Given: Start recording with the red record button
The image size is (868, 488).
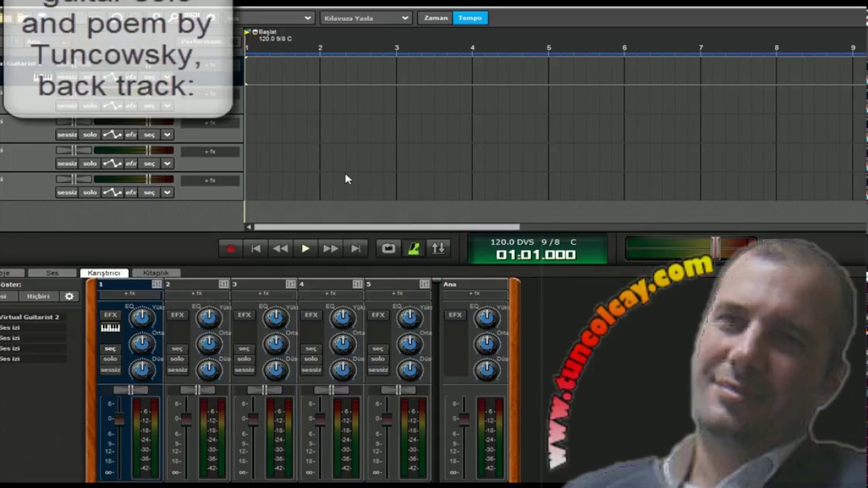Looking at the screenshot, I should click(231, 249).
